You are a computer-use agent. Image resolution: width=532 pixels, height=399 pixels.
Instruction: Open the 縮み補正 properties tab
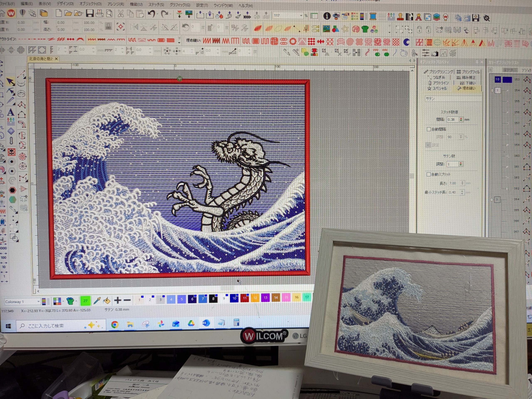466,78
